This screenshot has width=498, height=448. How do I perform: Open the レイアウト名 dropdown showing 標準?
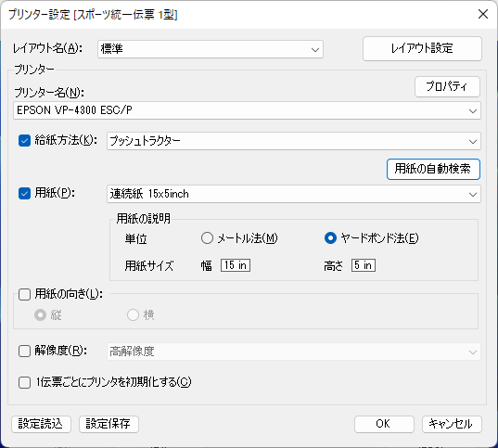point(211,49)
